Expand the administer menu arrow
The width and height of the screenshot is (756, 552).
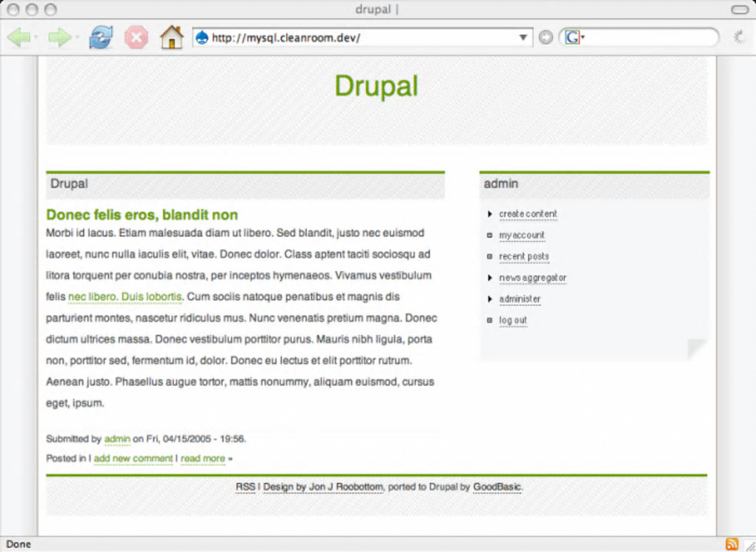click(489, 299)
